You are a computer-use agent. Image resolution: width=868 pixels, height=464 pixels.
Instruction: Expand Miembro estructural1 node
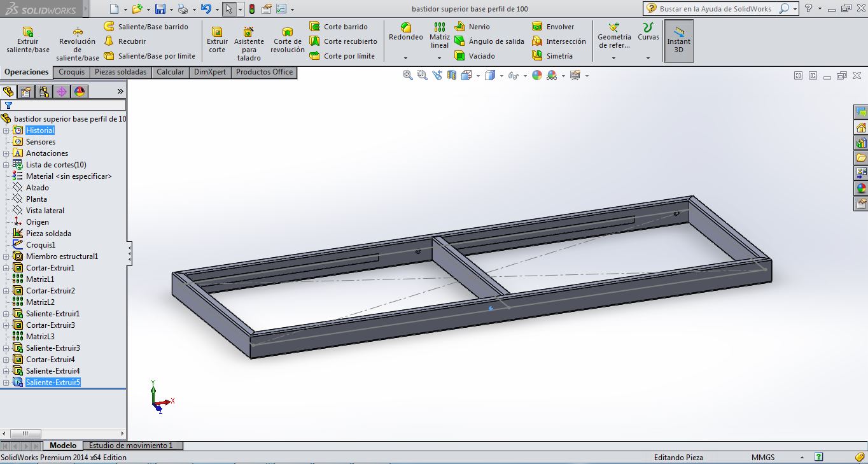6,257
